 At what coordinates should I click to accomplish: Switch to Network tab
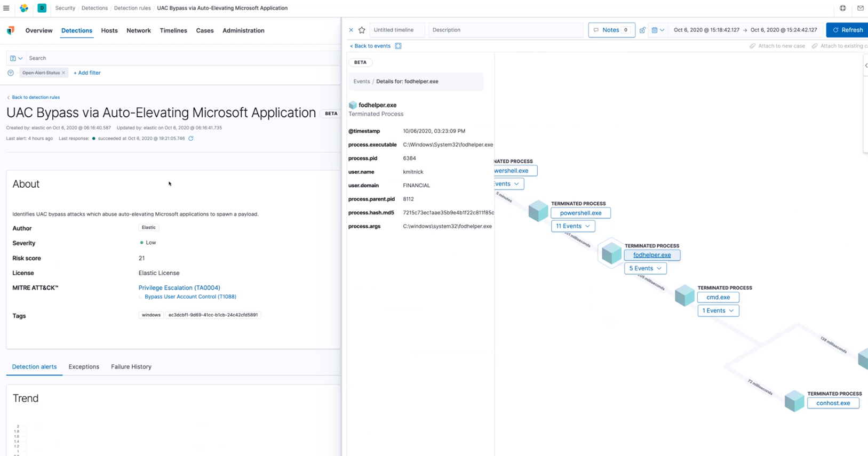click(x=139, y=30)
